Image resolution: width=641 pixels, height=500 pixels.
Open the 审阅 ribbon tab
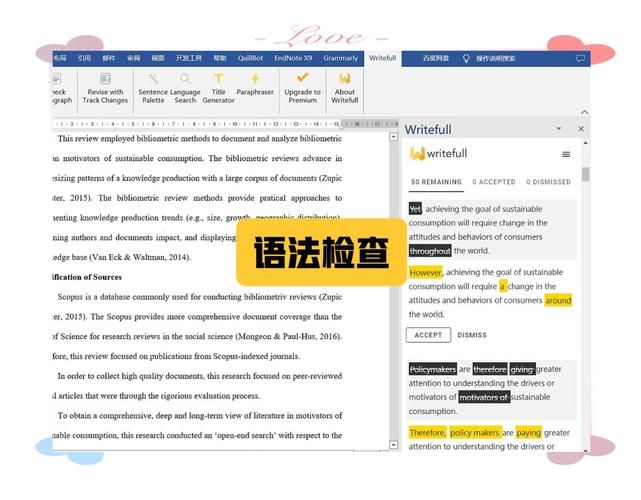tap(133, 58)
